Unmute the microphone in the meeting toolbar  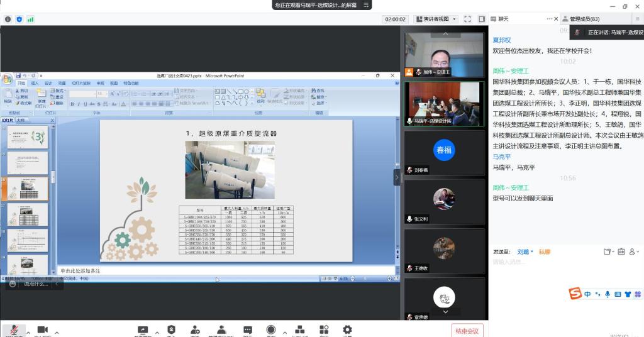[x=13, y=330]
